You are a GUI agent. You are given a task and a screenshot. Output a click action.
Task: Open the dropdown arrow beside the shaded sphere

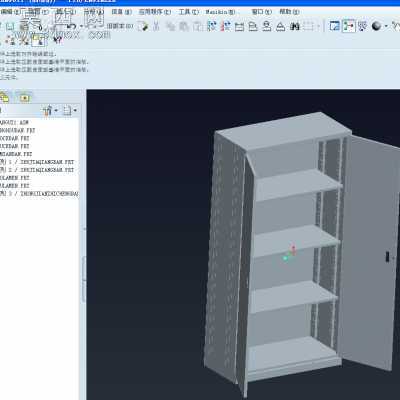[x=386, y=26]
